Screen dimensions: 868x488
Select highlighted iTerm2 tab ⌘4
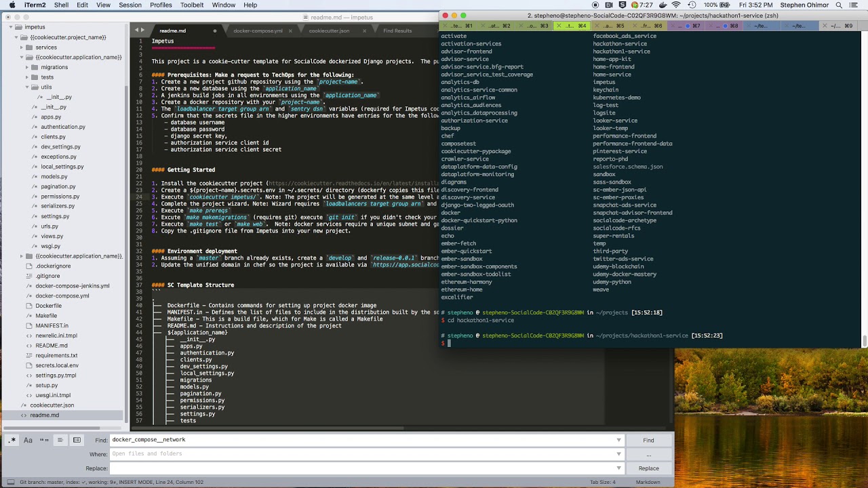point(573,26)
